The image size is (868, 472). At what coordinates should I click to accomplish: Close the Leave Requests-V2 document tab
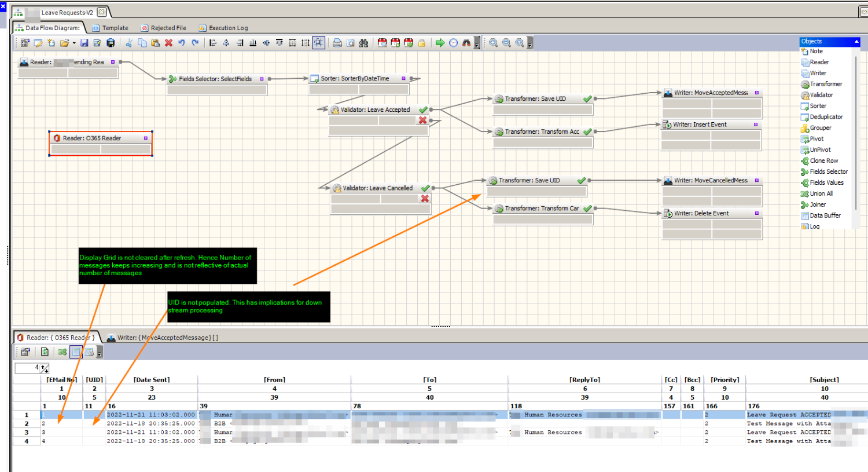tap(102, 12)
